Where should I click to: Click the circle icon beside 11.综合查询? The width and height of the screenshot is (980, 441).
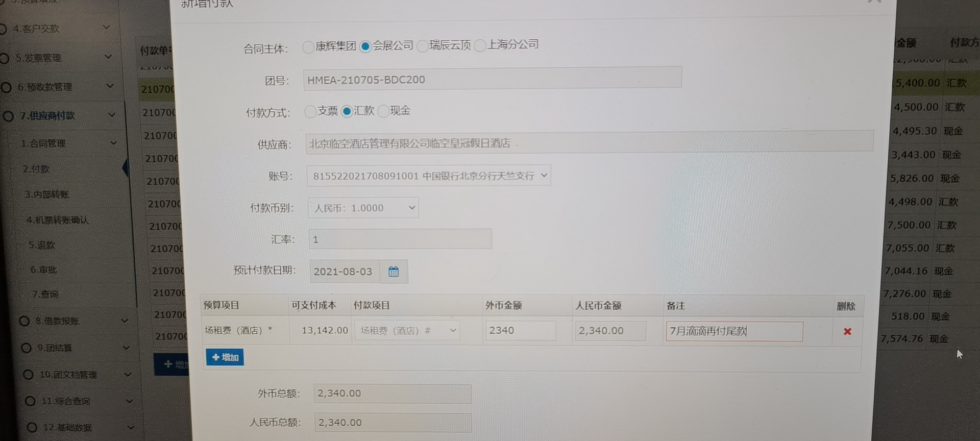[x=30, y=401]
